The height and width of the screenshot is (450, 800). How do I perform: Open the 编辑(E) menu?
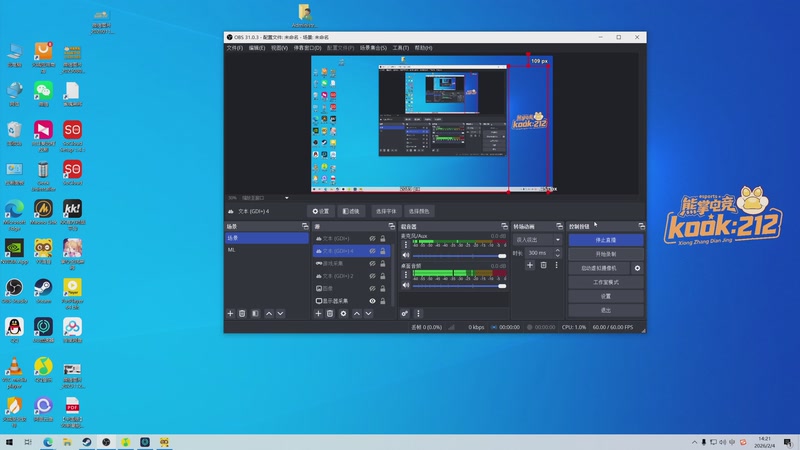(257, 48)
